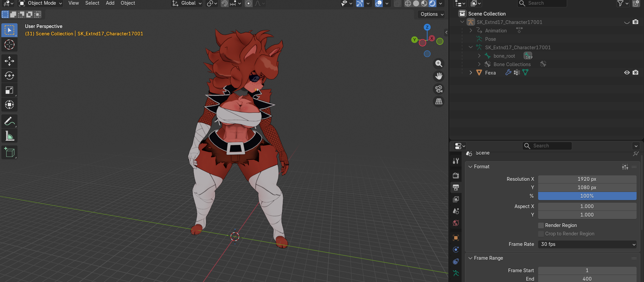Activate the combined Transform tool
The height and width of the screenshot is (282, 644).
9,105
